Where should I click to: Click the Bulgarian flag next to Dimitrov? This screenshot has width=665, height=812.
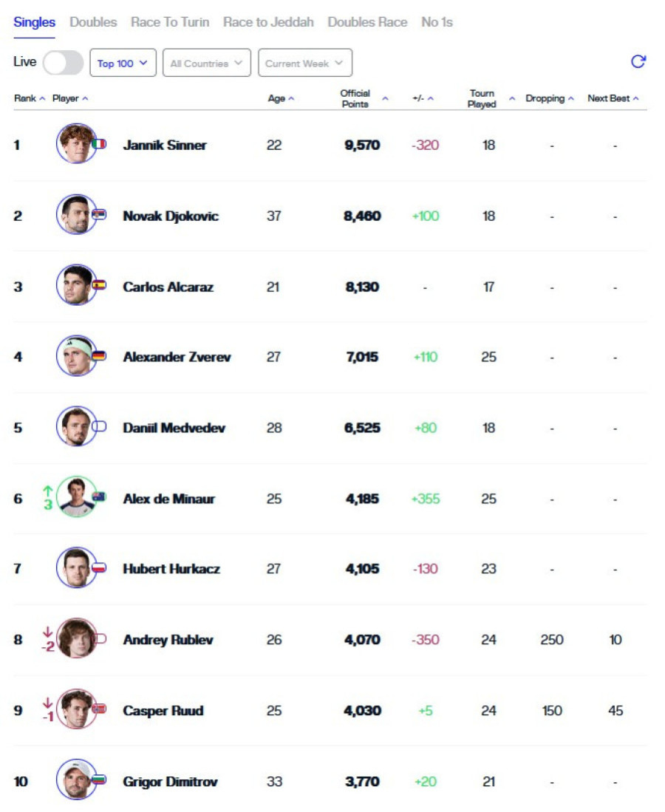(99, 779)
